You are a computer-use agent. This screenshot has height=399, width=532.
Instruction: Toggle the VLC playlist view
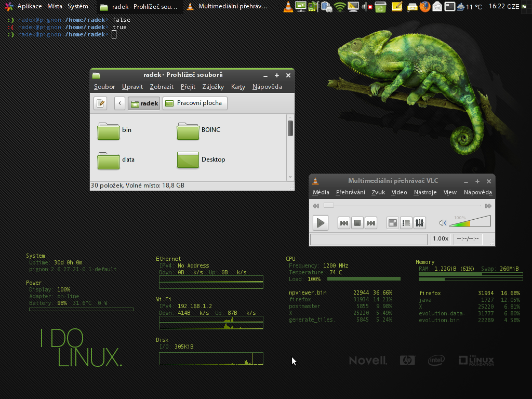click(x=406, y=223)
